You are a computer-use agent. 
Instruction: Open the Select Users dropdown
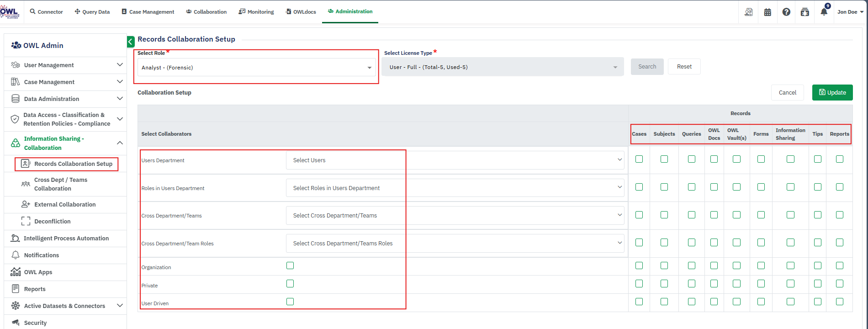point(455,160)
